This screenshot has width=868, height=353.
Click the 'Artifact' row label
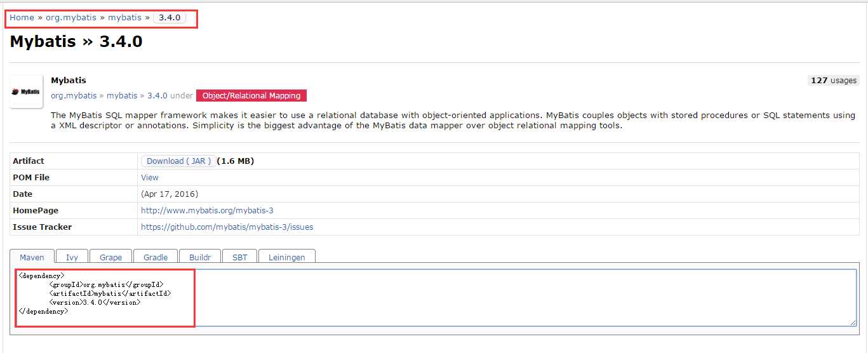(29, 161)
